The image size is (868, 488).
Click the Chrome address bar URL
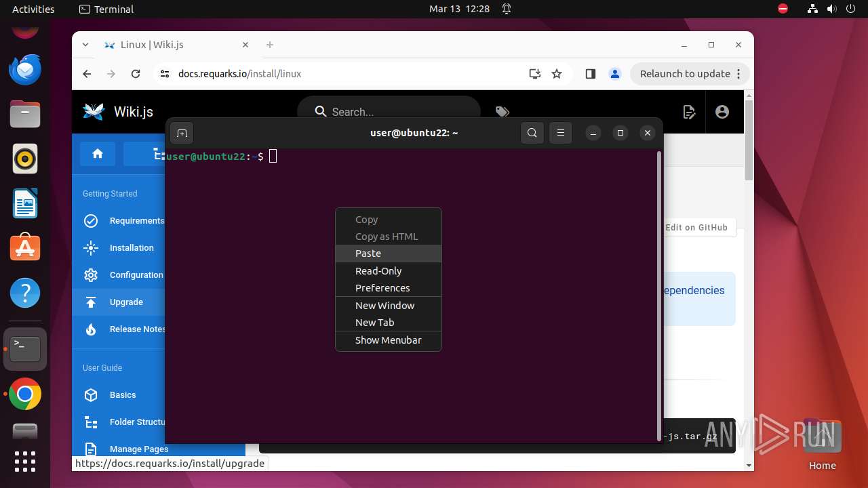239,74
